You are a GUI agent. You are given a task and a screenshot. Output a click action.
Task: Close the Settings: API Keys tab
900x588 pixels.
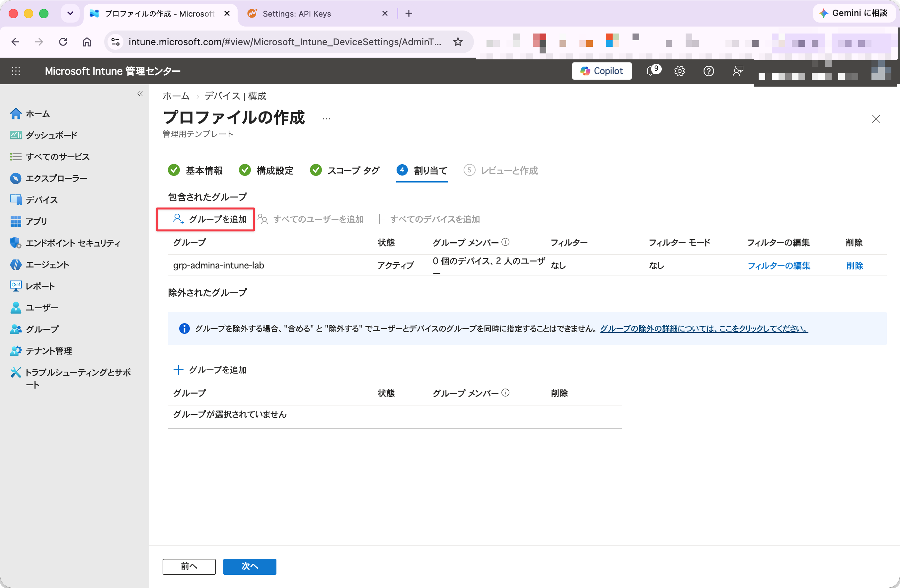[385, 14]
